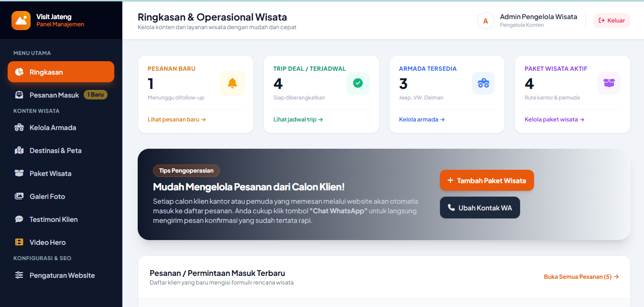
Task: Click the ARMADA TERSEDIA card label
Action: pos(428,69)
